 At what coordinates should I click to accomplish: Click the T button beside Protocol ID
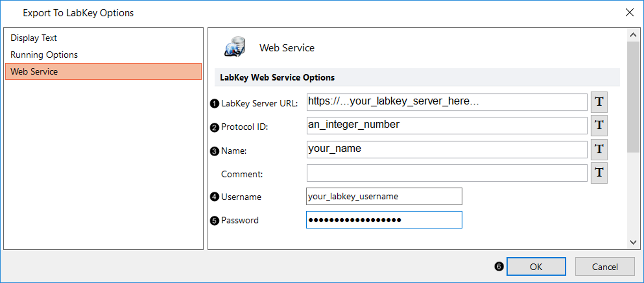599,126
